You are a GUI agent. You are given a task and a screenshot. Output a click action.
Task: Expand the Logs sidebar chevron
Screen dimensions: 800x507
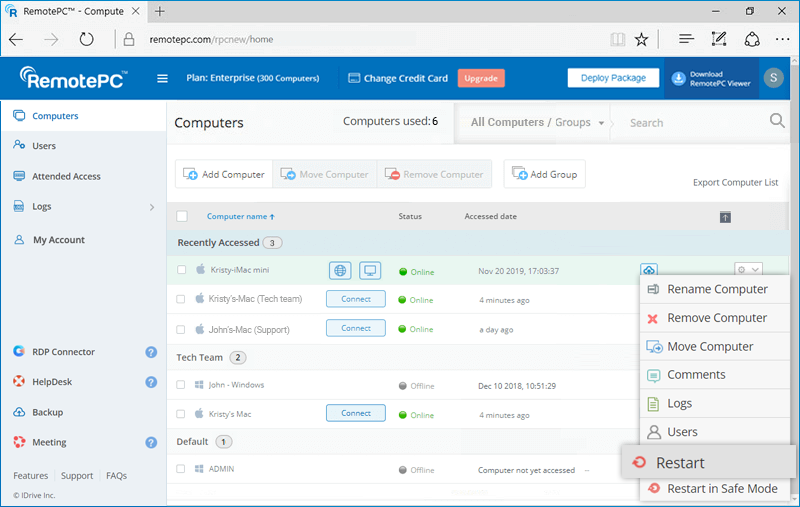click(152, 207)
